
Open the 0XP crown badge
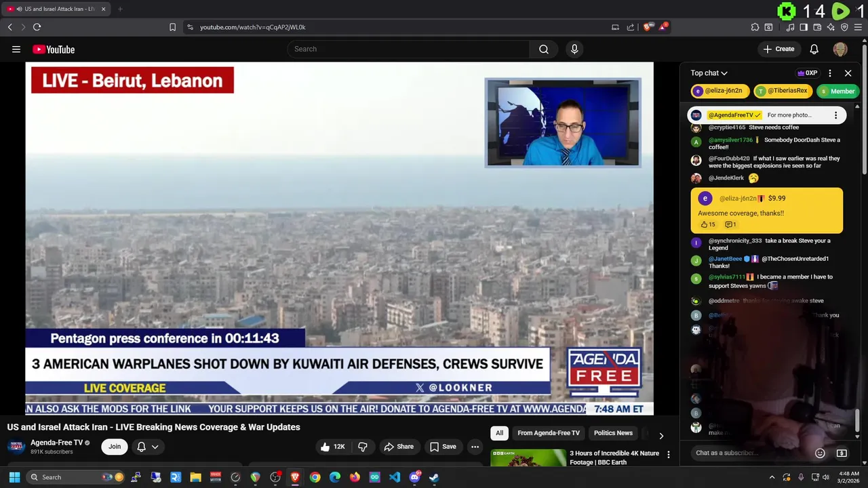click(x=807, y=73)
